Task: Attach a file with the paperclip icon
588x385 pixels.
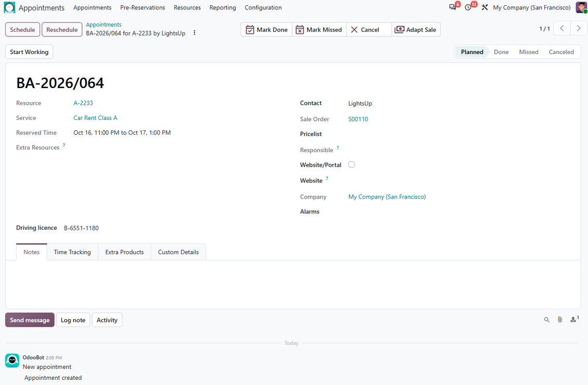Action: pyautogui.click(x=560, y=320)
